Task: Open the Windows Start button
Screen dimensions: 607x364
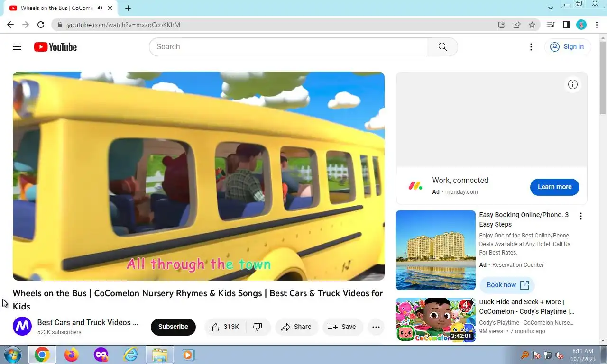Action: pos(13,355)
